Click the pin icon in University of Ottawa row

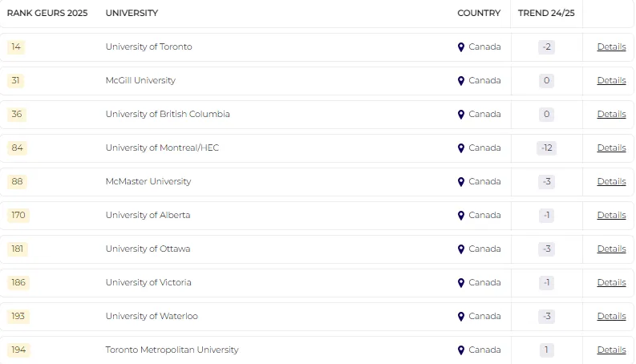pos(461,249)
